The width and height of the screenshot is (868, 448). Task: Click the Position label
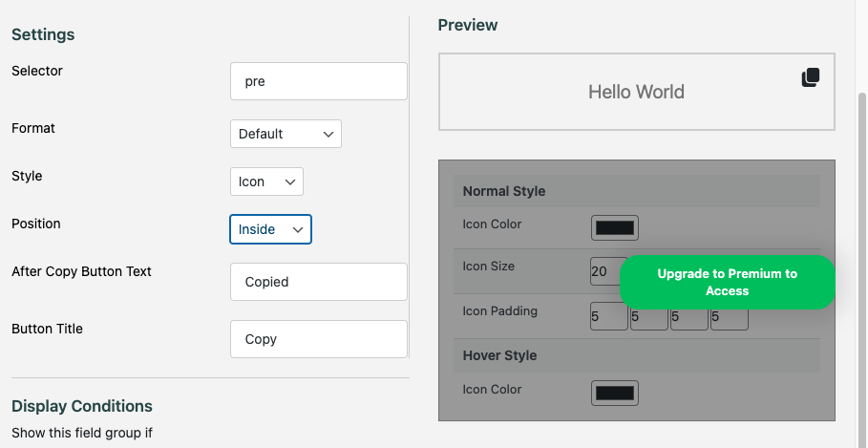[36, 224]
